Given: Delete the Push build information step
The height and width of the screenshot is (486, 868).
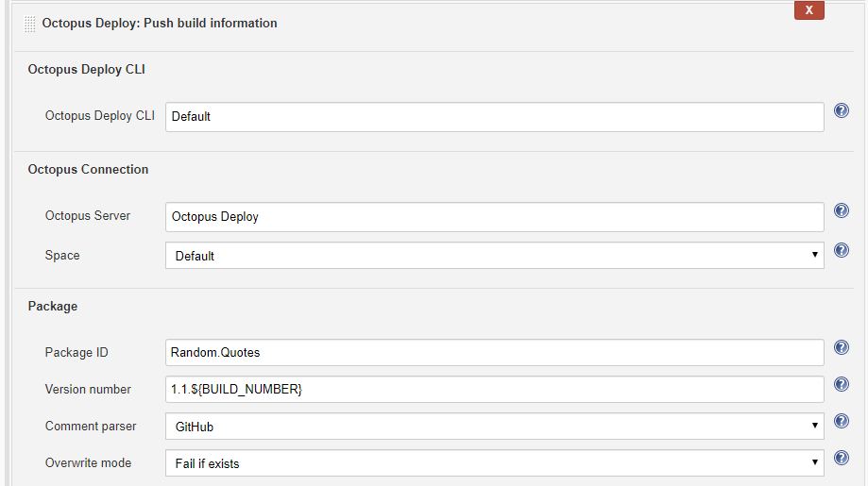Looking at the screenshot, I should coord(809,10).
